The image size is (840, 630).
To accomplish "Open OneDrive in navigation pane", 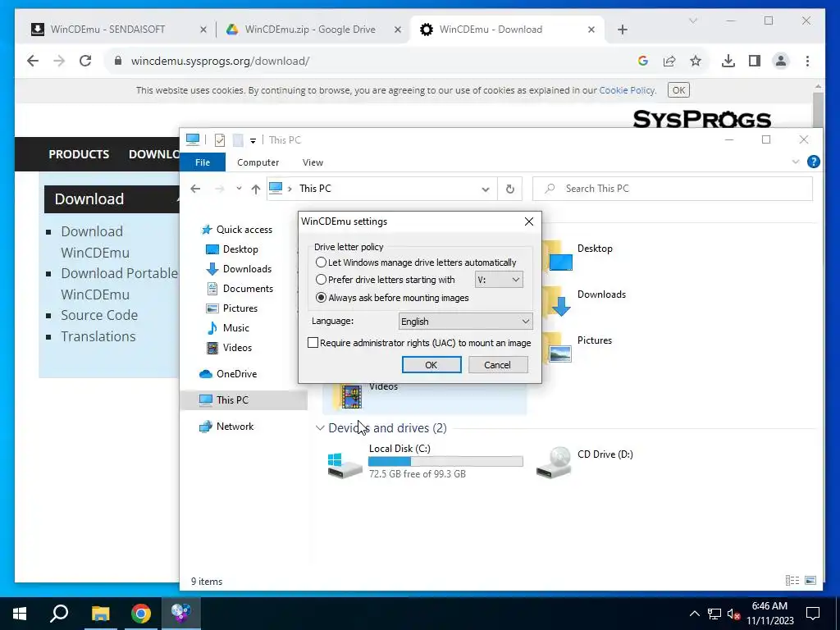I will click(x=228, y=374).
